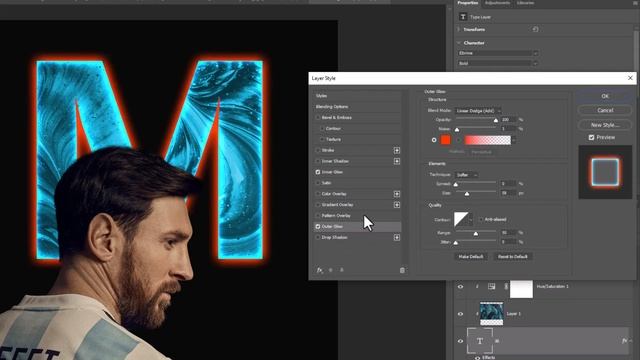This screenshot has width=640, height=360.
Task: Click the OK button
Action: coord(605,96)
